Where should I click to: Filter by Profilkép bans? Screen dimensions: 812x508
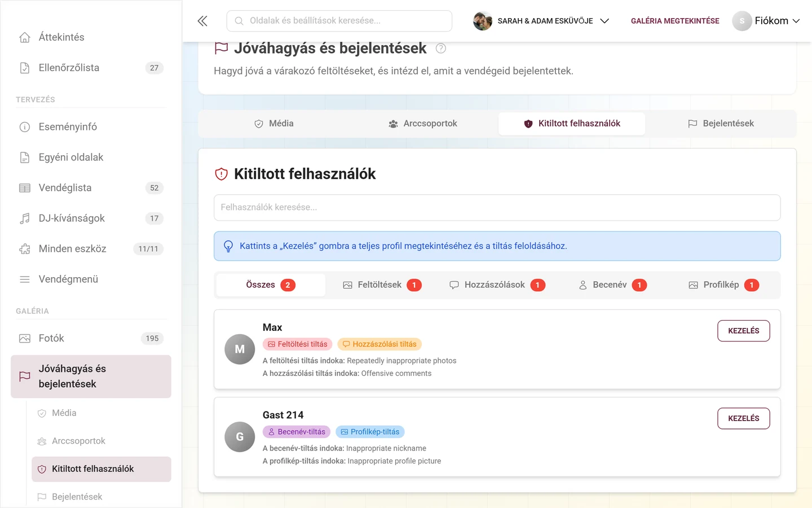723,285
